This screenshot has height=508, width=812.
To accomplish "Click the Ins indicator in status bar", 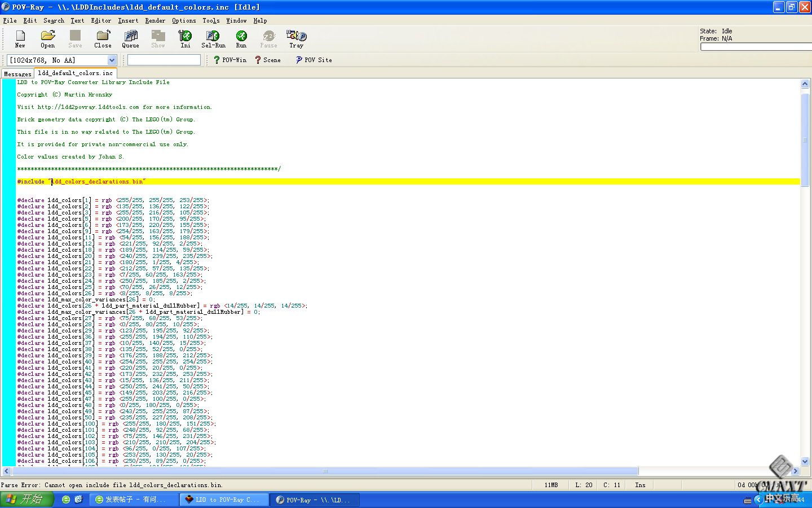I will point(640,485).
